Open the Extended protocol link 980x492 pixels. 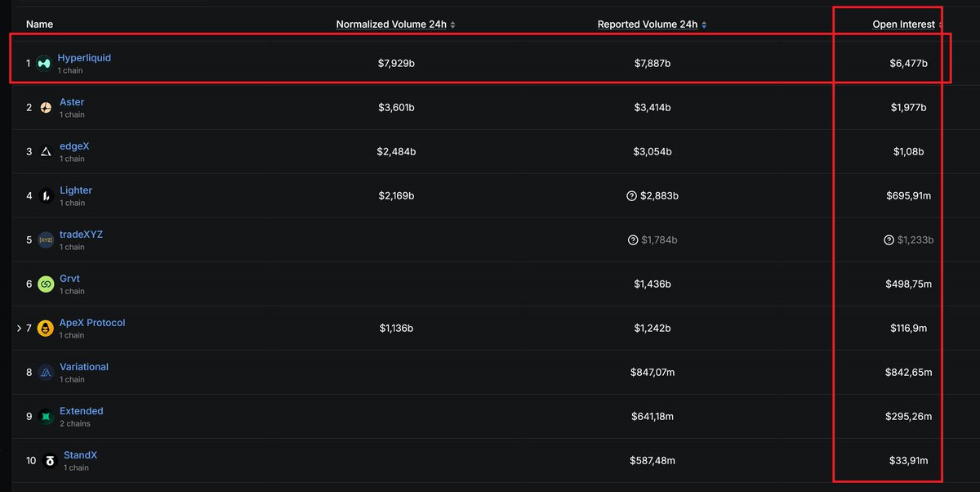[x=82, y=411]
